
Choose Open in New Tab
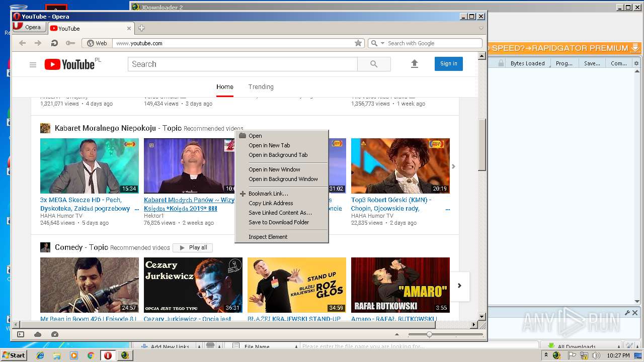tap(282, 145)
